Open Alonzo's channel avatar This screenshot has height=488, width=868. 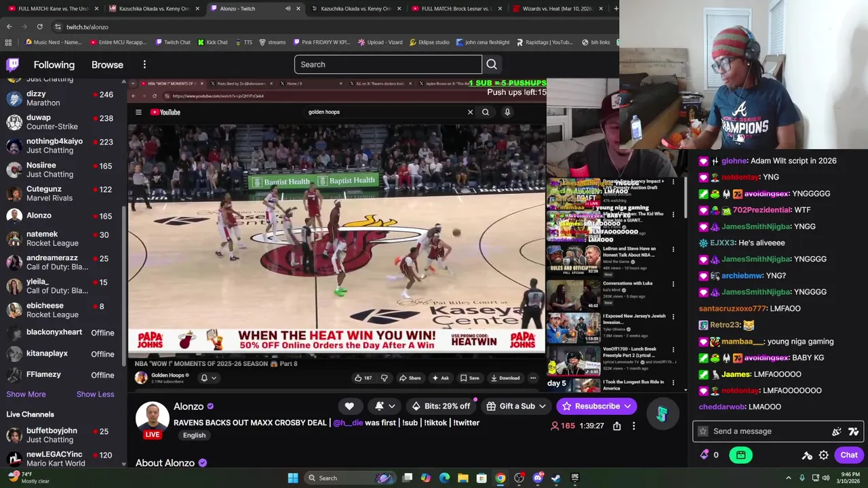coord(152,417)
